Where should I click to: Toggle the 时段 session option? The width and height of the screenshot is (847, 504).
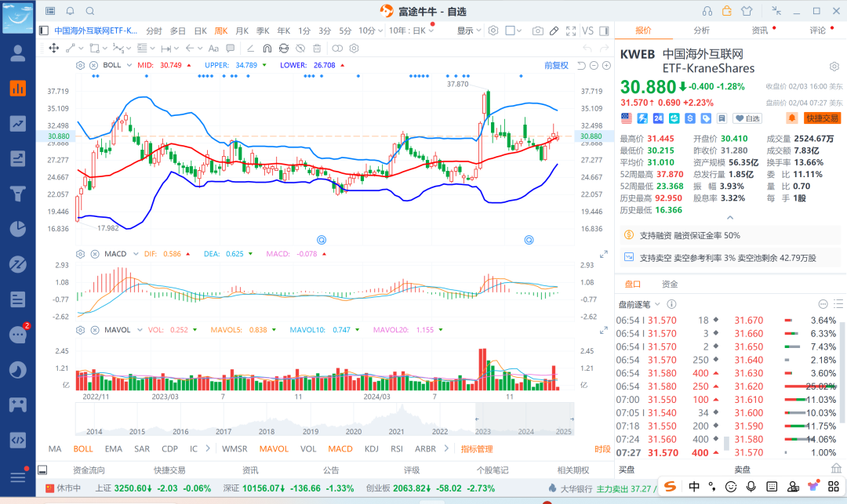[602, 448]
